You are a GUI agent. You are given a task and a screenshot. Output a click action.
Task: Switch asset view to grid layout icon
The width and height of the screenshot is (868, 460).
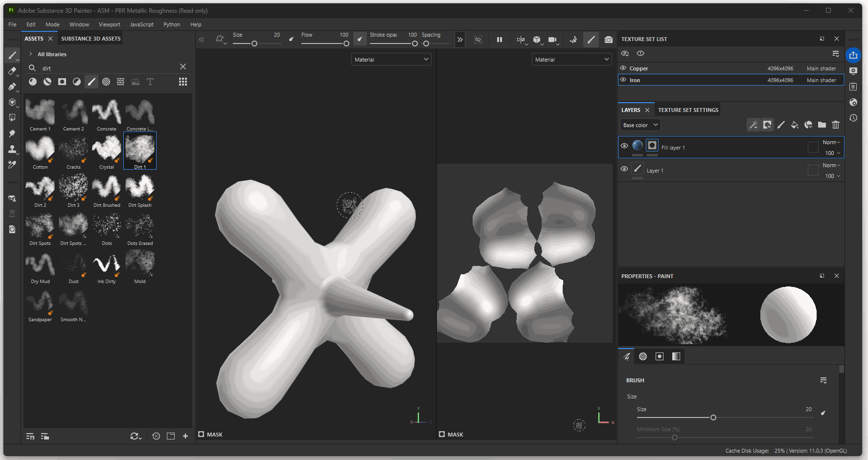coord(183,82)
